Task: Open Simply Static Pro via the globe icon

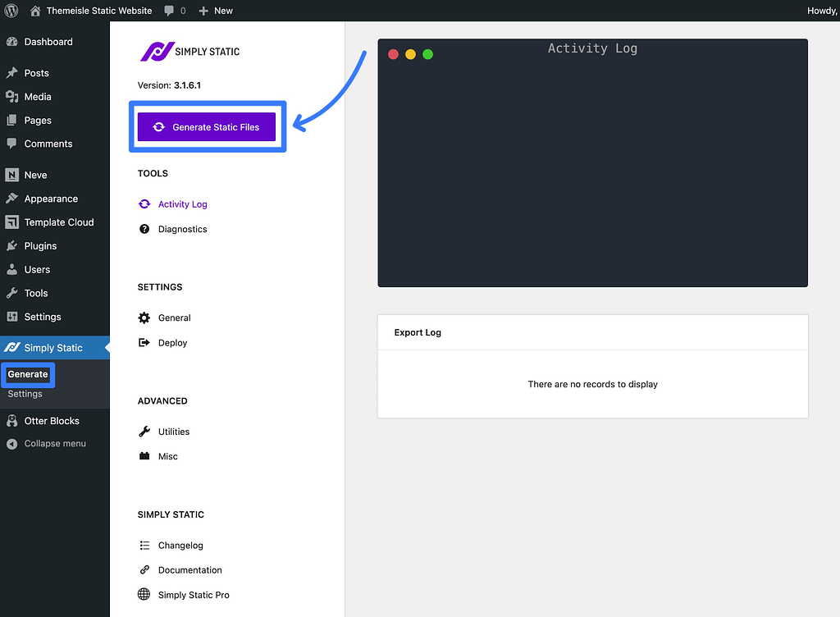Action: tap(144, 595)
